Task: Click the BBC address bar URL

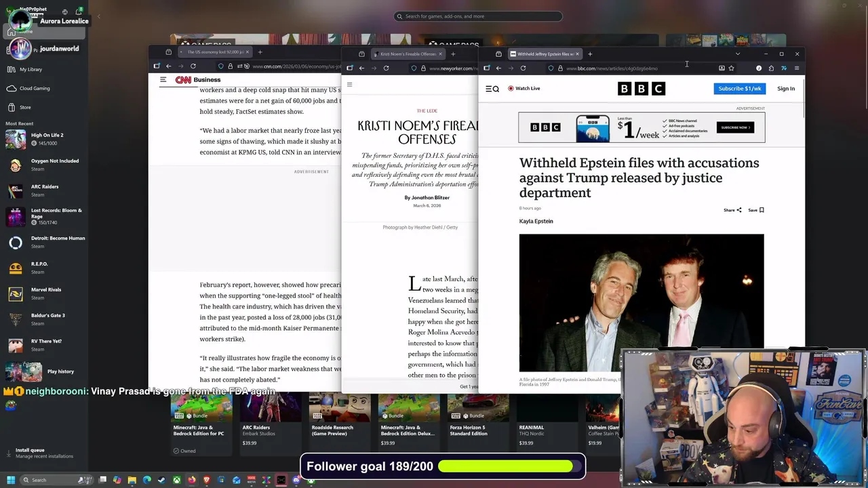Action: click(612, 68)
